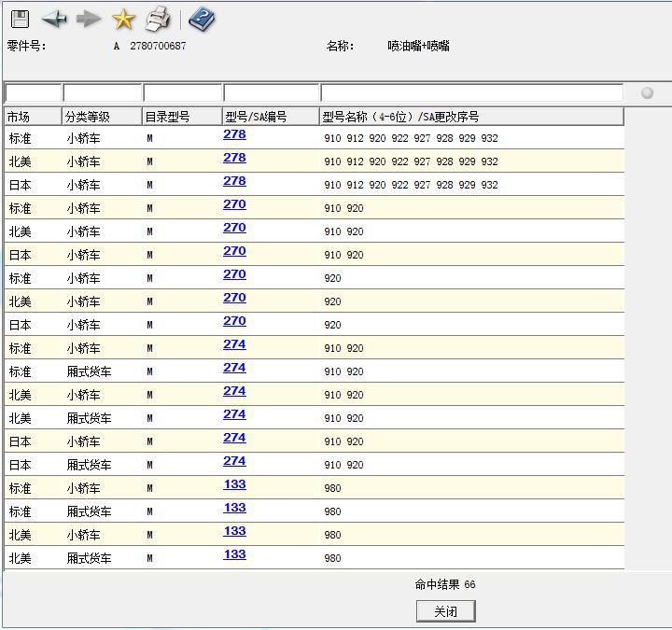Open help via the blue book icon

(x=202, y=19)
